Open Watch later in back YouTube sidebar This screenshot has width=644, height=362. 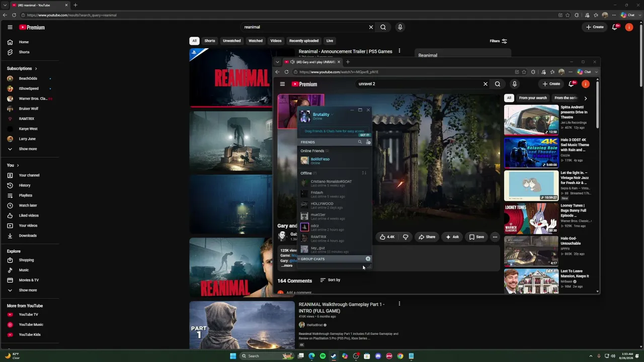[29, 206]
